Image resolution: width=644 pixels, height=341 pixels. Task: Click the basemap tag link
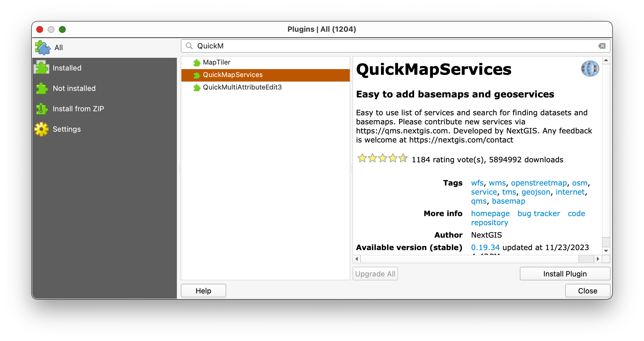coord(509,201)
